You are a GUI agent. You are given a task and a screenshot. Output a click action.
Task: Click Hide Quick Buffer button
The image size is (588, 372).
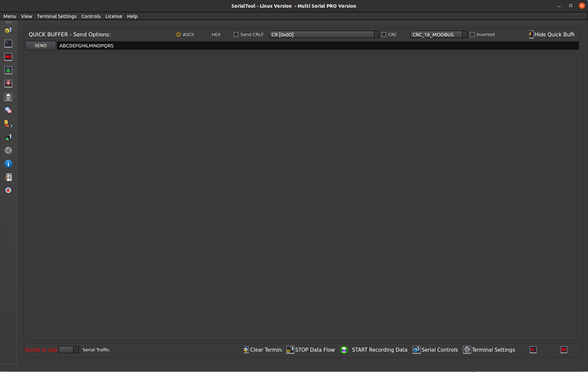click(x=551, y=35)
